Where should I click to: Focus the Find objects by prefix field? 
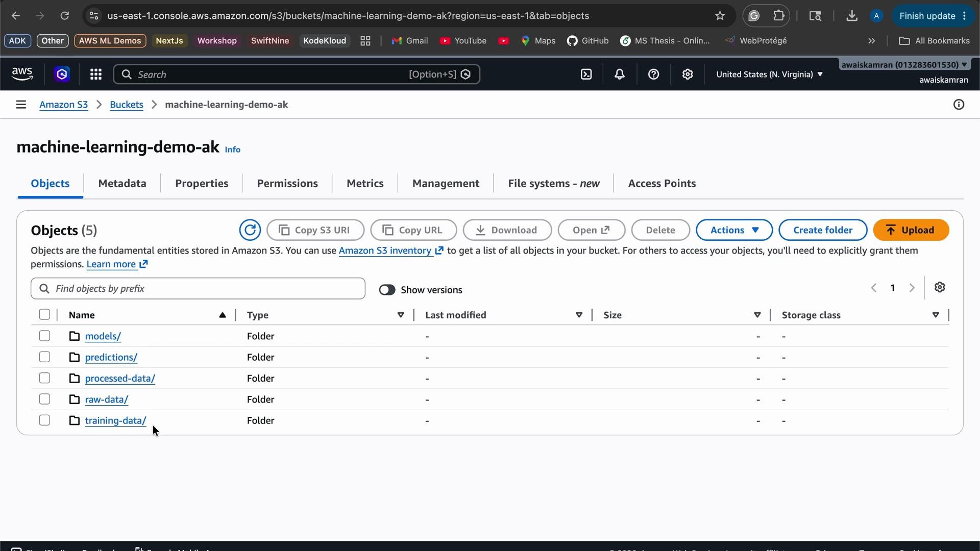click(198, 289)
